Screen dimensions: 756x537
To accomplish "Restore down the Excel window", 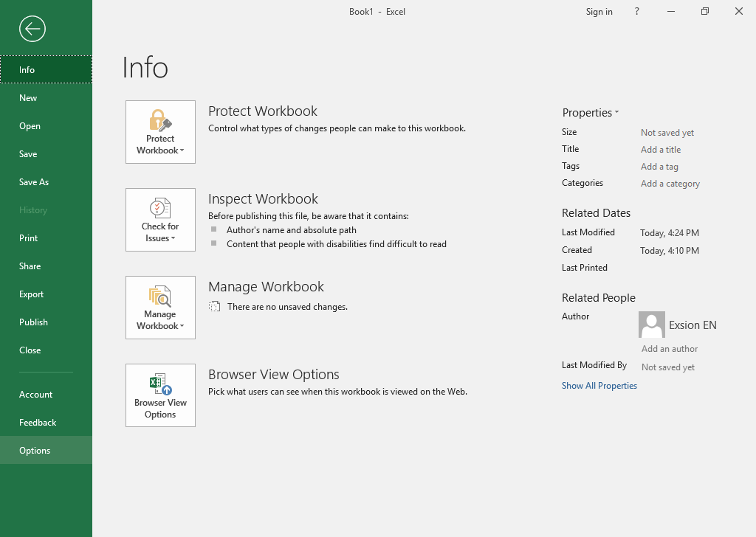I will click(705, 12).
